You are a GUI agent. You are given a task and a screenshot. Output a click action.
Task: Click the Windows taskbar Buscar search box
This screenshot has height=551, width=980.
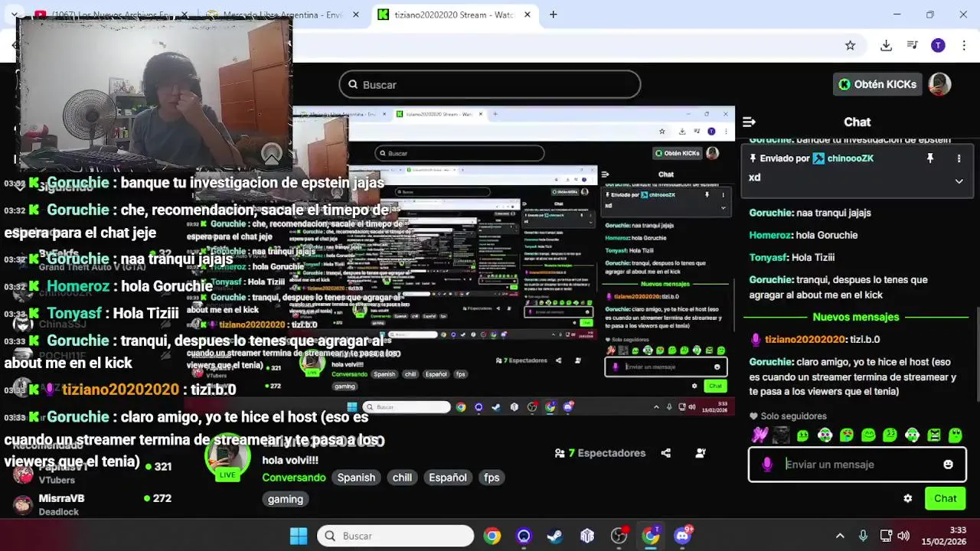pyautogui.click(x=396, y=536)
